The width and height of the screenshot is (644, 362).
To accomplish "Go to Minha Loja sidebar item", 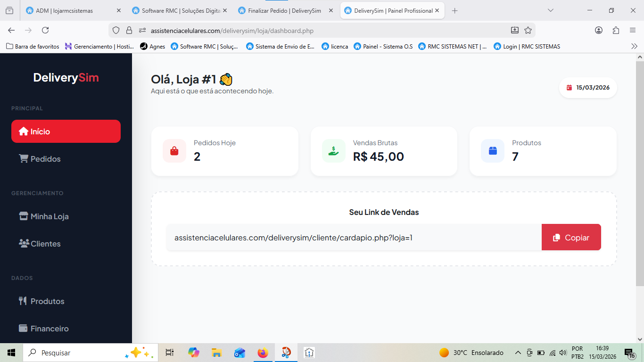I will tap(49, 216).
